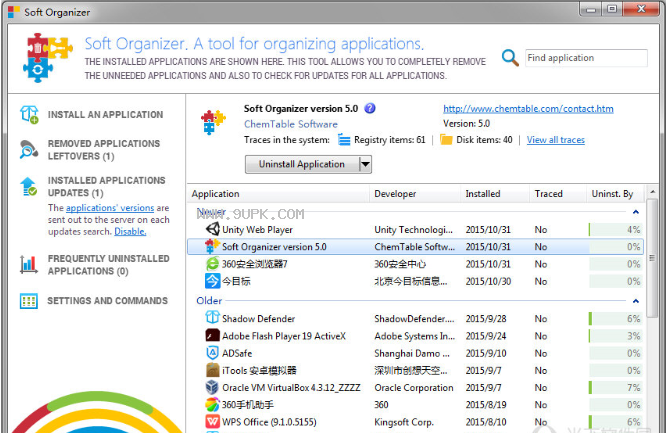The image size is (666, 433).
Task: Click the Disk items folder icon
Action: click(446, 140)
